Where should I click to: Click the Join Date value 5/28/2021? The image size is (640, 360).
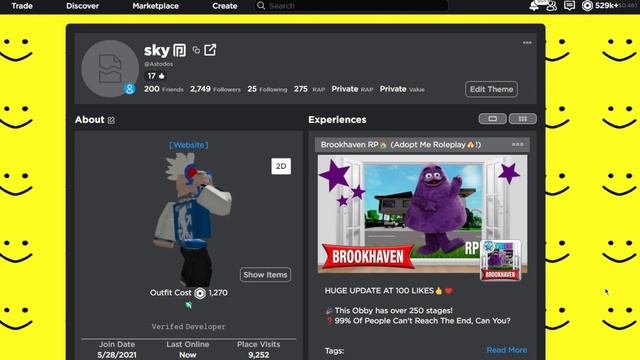click(x=117, y=355)
